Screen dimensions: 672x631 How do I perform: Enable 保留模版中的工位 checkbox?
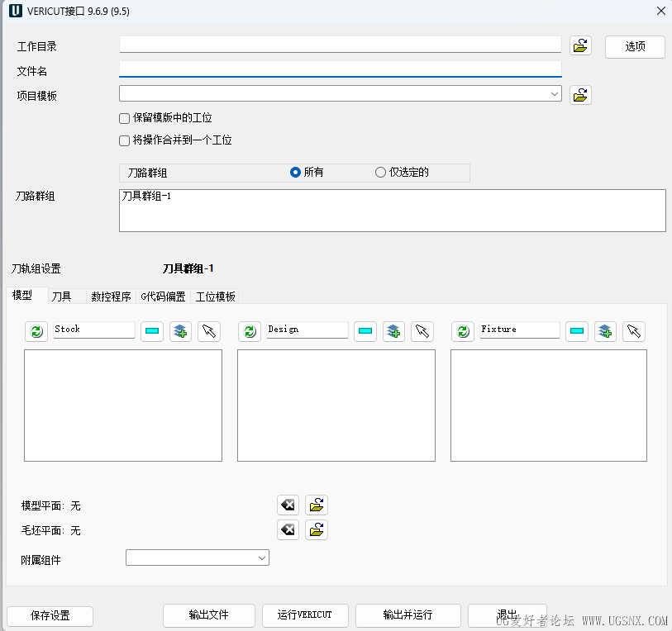[x=124, y=118]
